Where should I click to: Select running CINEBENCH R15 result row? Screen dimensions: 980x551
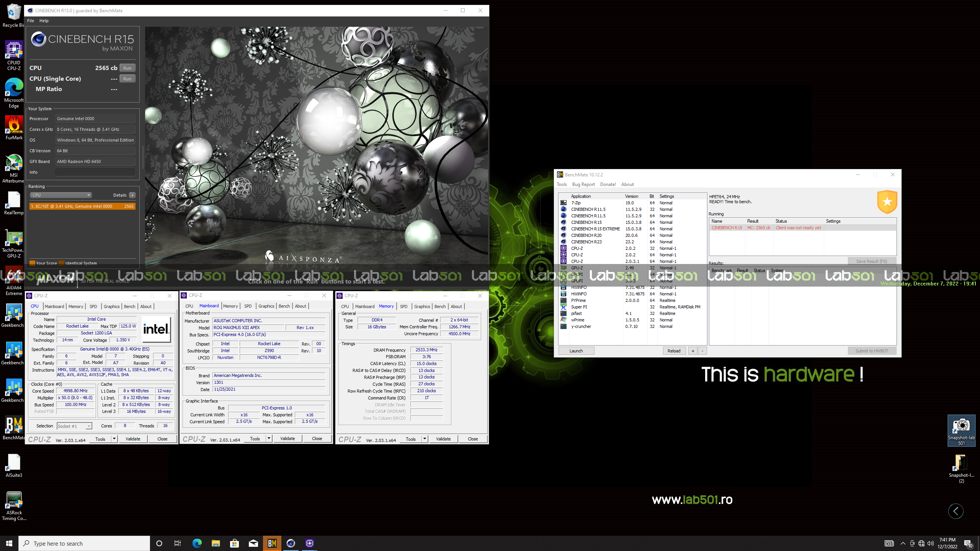[802, 228]
